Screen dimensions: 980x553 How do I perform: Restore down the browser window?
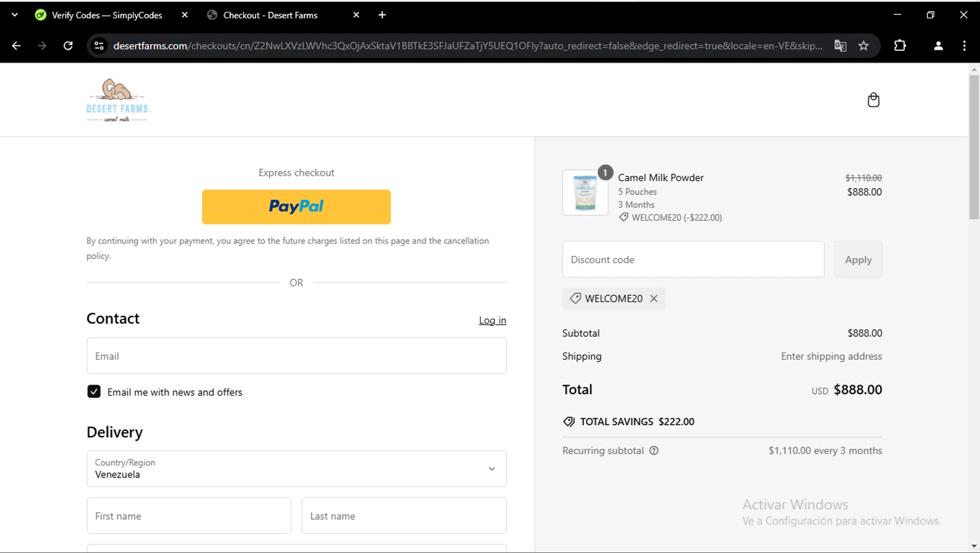930,14
